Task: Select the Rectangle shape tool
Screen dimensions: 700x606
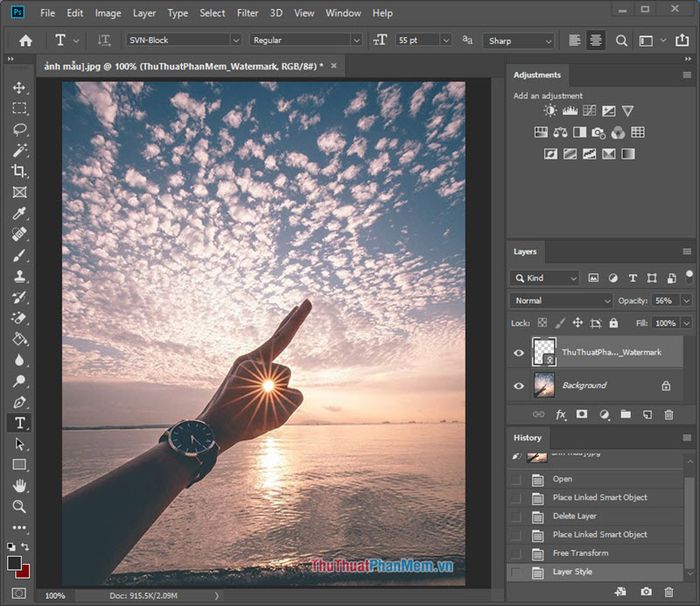Action: (19, 465)
